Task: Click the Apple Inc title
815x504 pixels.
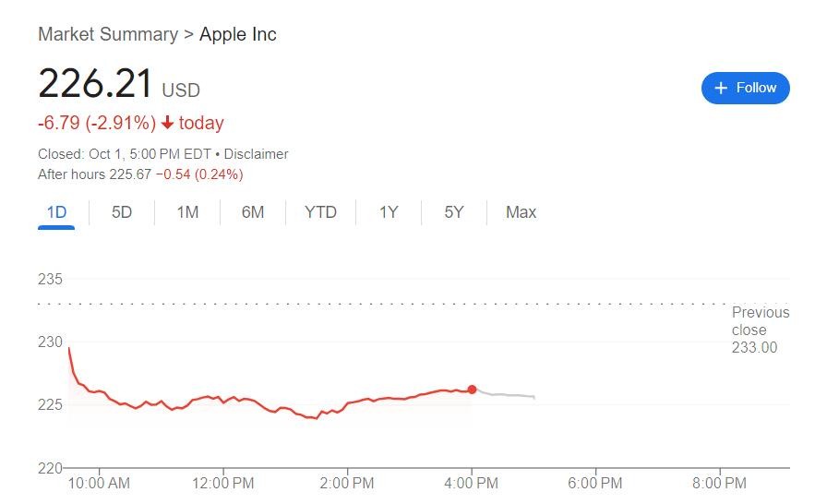Action: click(238, 35)
